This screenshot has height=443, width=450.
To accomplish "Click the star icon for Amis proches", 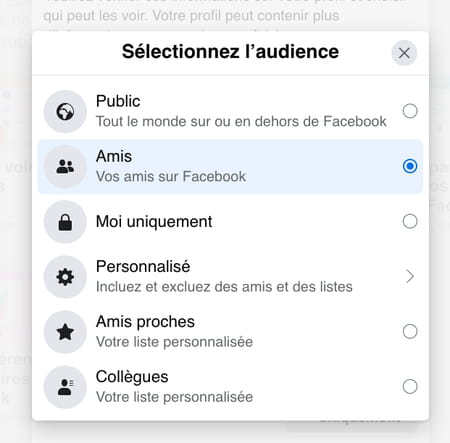I will [65, 332].
